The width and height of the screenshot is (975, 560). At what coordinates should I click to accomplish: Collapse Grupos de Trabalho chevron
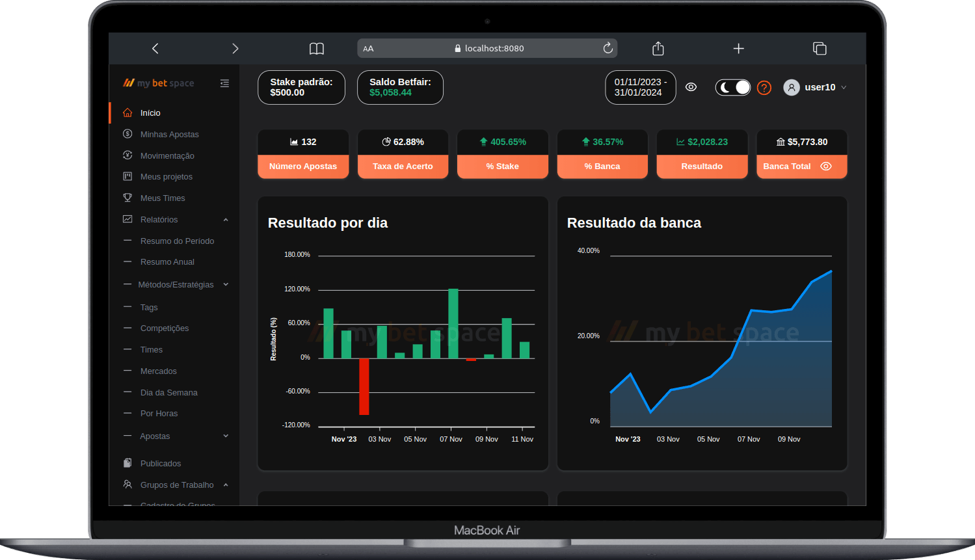pyautogui.click(x=226, y=485)
